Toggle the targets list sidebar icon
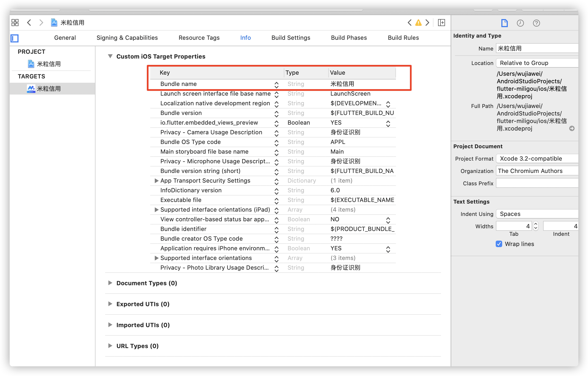Screen dimensions: 588x376 14,38
